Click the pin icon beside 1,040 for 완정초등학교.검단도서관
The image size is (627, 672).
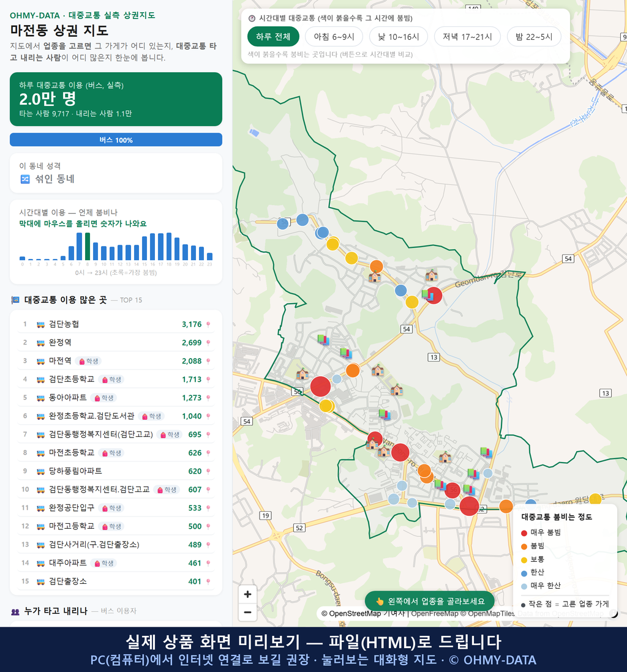pos(208,416)
